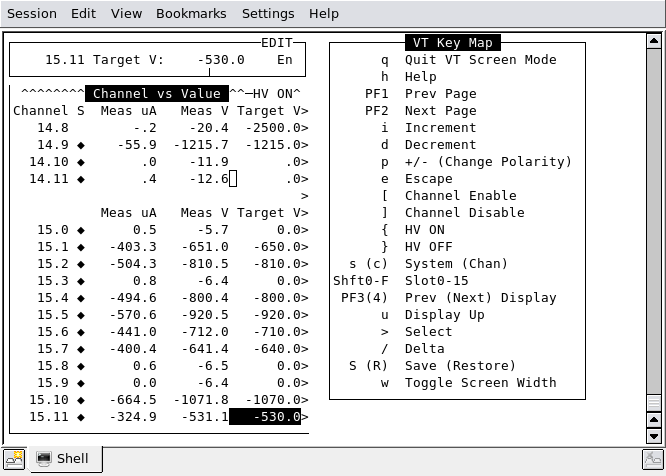Click the status diamond for channel 15.1
This screenshot has width=666, height=476.
pyautogui.click(x=81, y=247)
